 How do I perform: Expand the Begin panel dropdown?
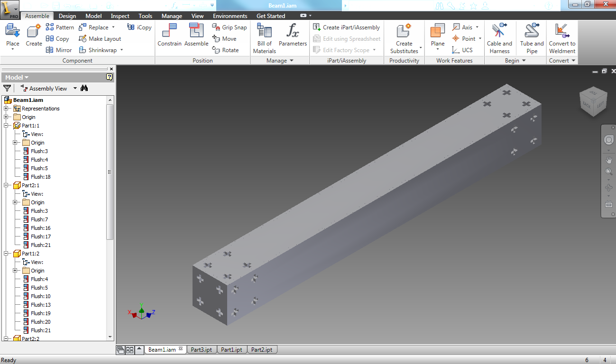pos(524,61)
